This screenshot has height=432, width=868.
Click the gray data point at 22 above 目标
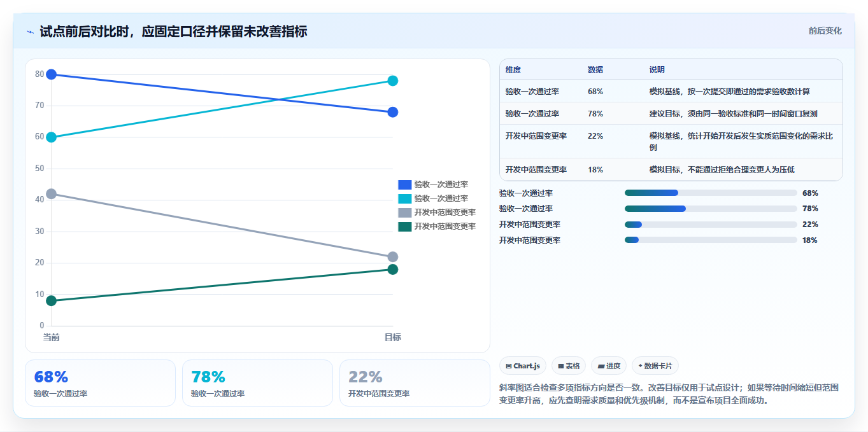tap(393, 256)
